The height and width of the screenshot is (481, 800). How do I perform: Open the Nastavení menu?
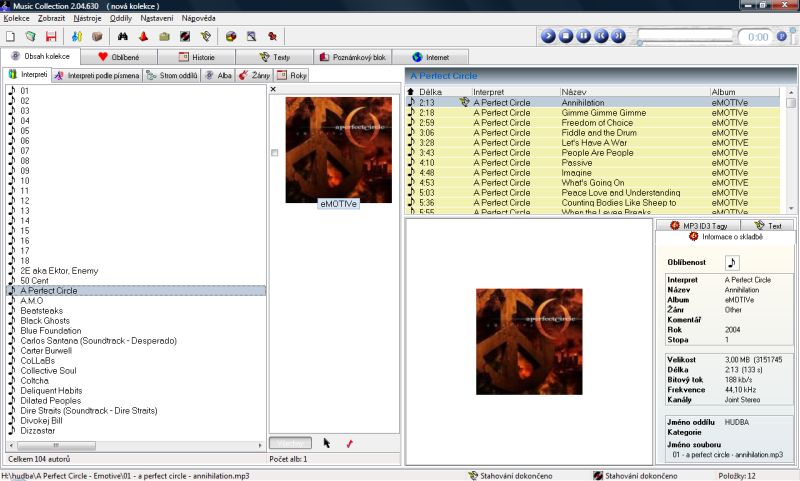tap(157, 18)
